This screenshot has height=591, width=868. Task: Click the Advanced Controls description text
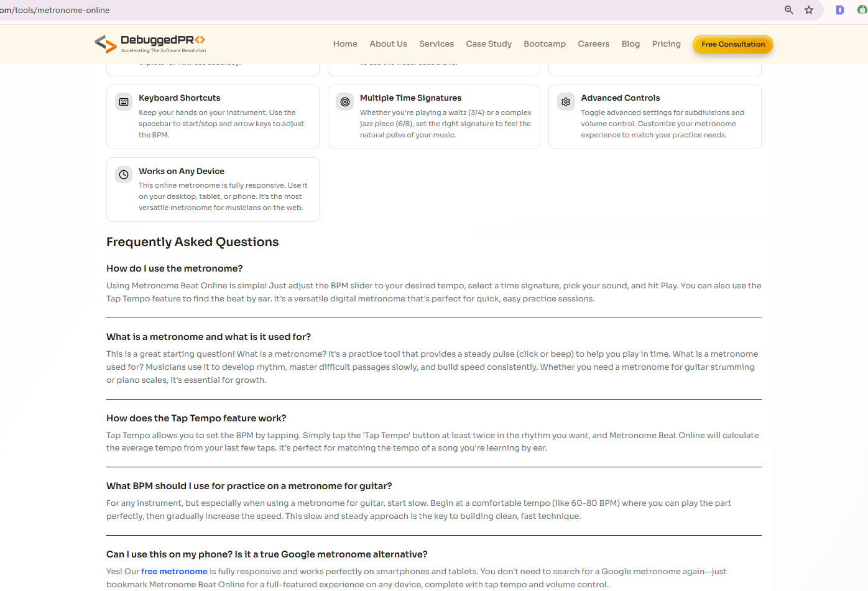(x=663, y=124)
